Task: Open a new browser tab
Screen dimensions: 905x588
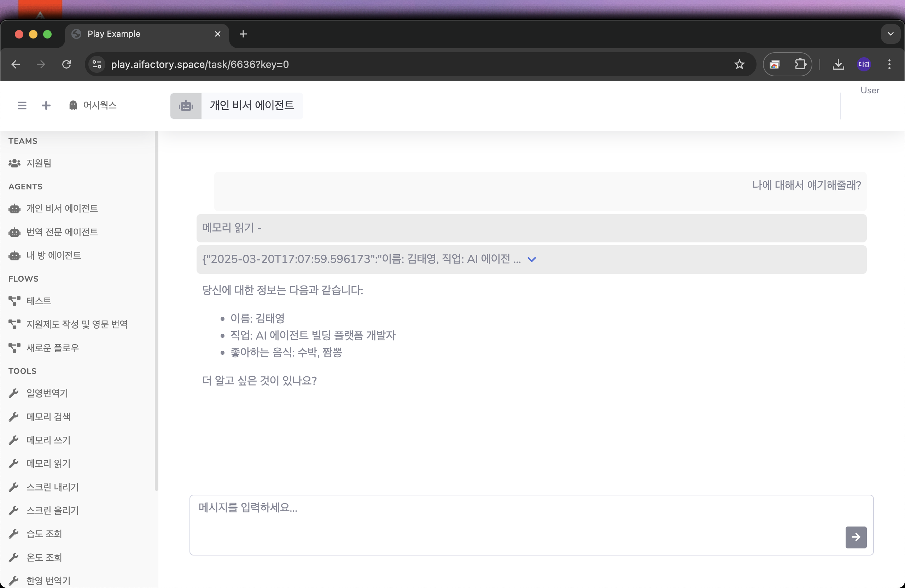Action: click(x=243, y=34)
